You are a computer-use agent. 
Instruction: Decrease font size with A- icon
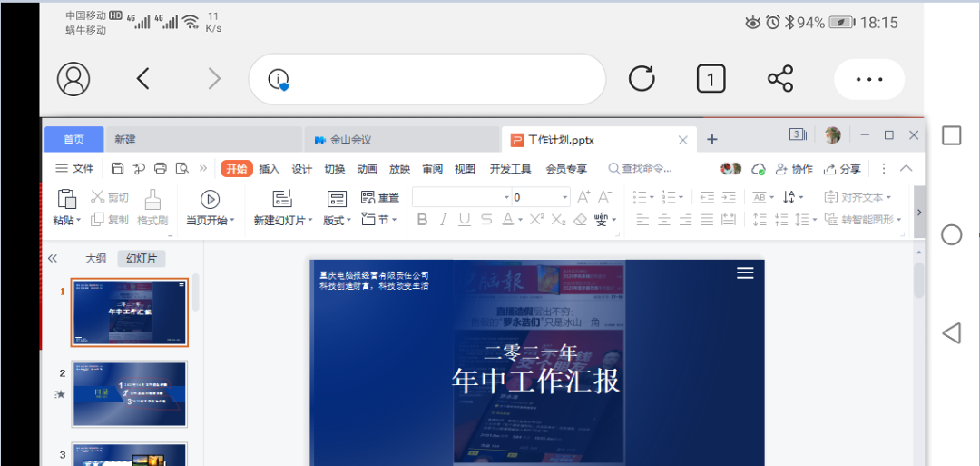(604, 197)
